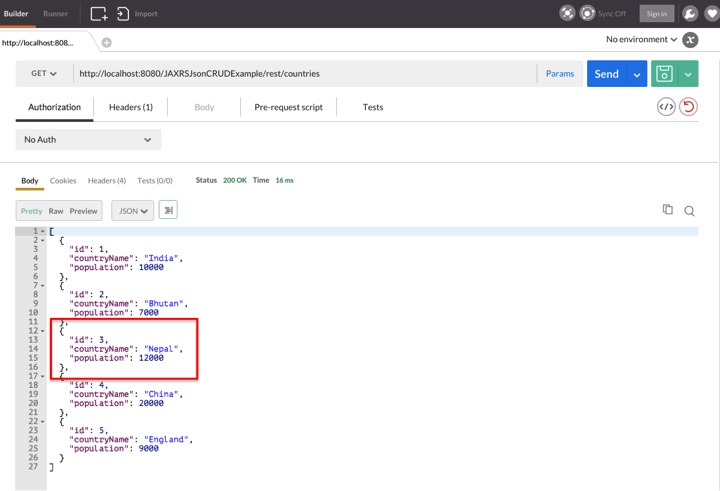720x491 pixels.
Task: Open the generate code snippet icon
Action: tap(666, 107)
